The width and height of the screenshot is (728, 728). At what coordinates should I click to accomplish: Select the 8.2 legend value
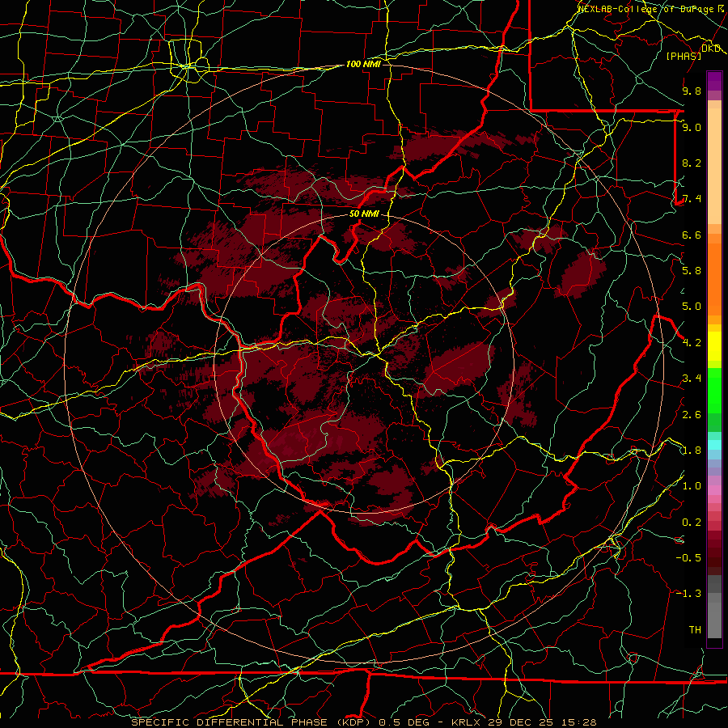[692, 163]
